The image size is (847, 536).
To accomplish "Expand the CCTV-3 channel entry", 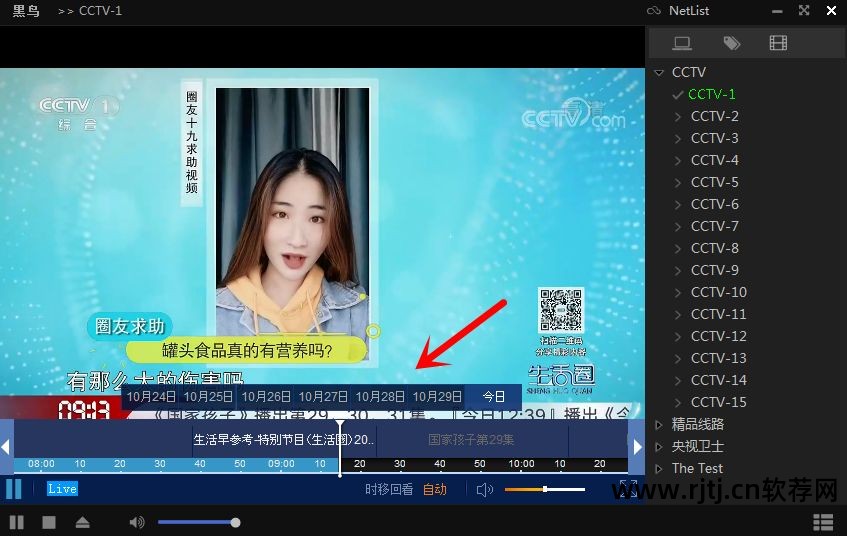I will coord(678,138).
